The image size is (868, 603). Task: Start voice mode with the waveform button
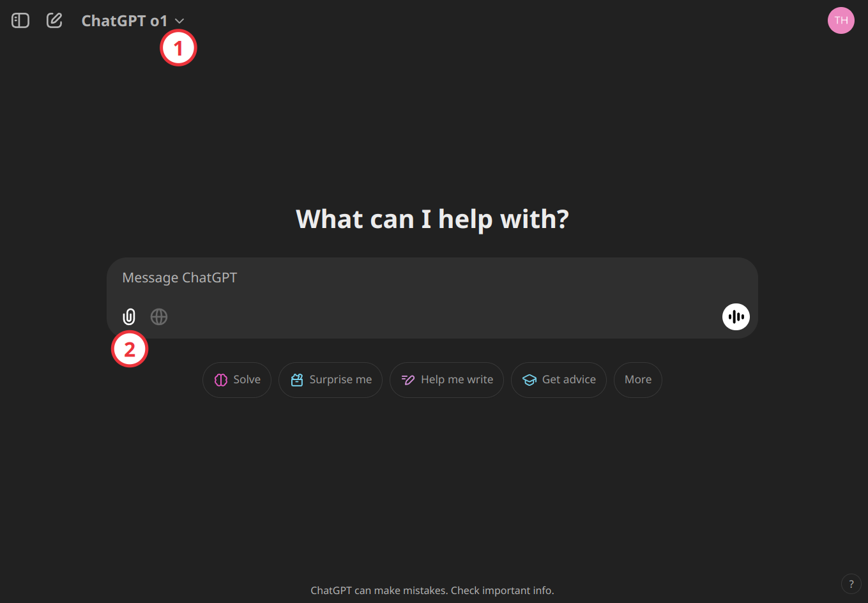pos(736,317)
